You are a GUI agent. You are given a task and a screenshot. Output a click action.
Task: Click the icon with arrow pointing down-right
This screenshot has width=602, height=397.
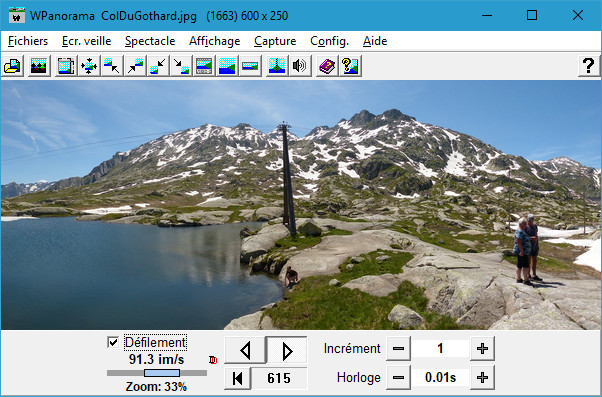[x=181, y=66]
